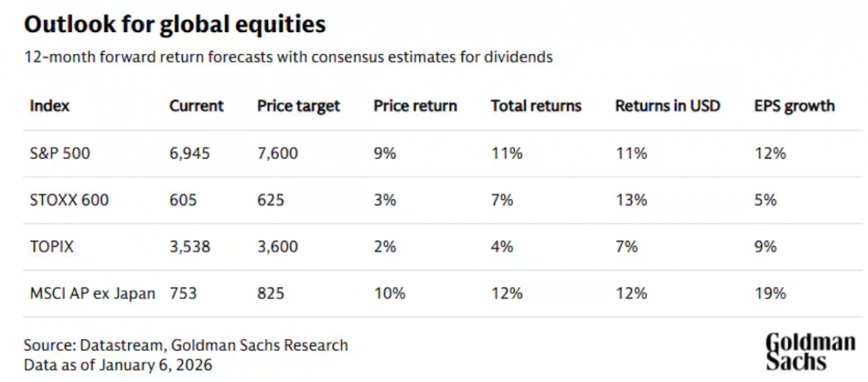This screenshot has width=868, height=382.
Task: Select the Current column header
Action: pos(196,106)
